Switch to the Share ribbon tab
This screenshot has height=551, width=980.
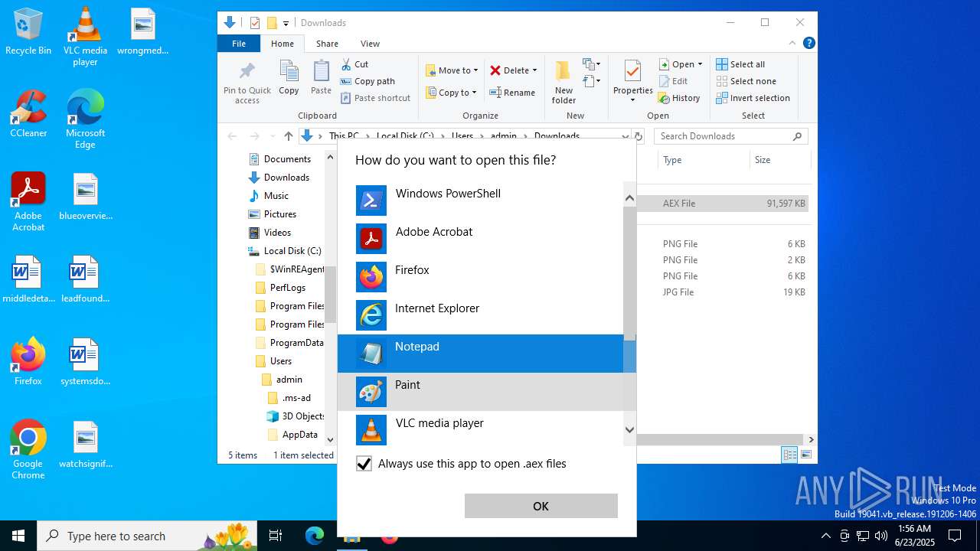[327, 44]
